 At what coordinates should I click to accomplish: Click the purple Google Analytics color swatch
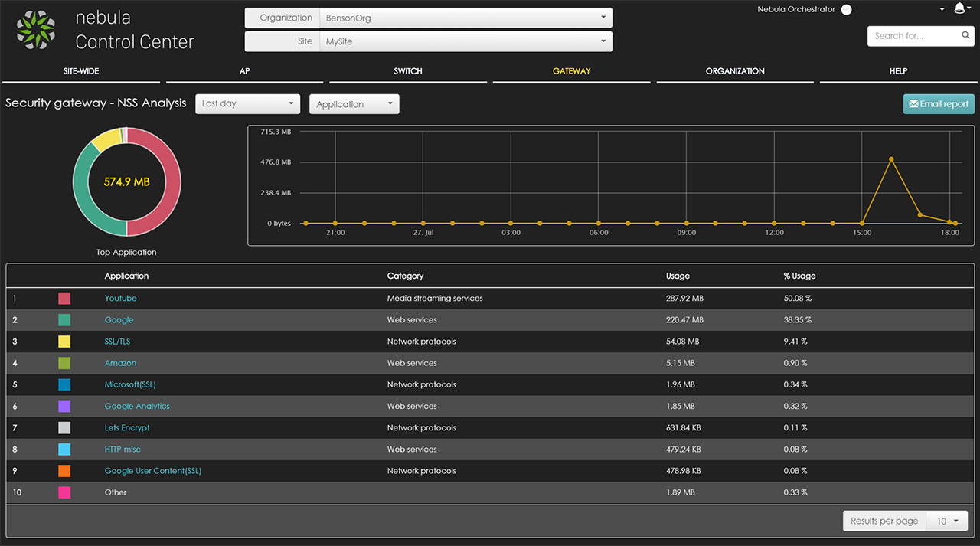pyautogui.click(x=64, y=406)
